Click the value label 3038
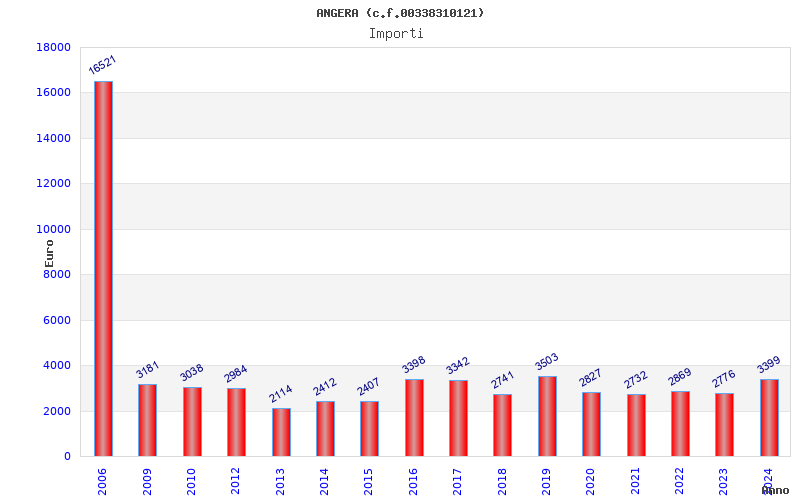The height and width of the screenshot is (500, 800). click(x=192, y=372)
